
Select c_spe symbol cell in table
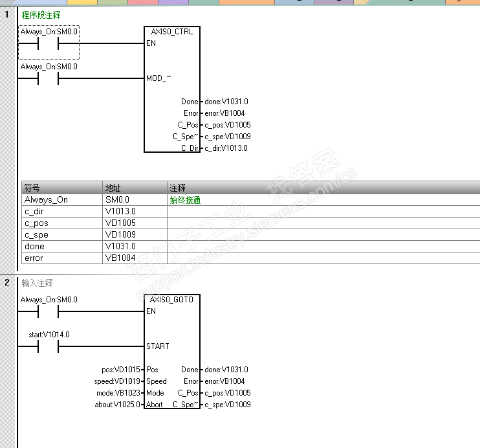[x=62, y=235]
